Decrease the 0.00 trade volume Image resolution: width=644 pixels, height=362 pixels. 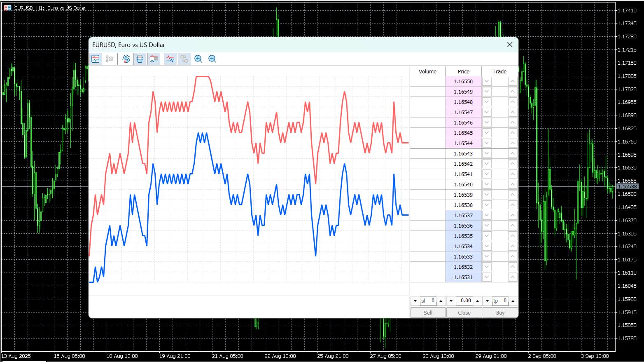pyautogui.click(x=451, y=301)
